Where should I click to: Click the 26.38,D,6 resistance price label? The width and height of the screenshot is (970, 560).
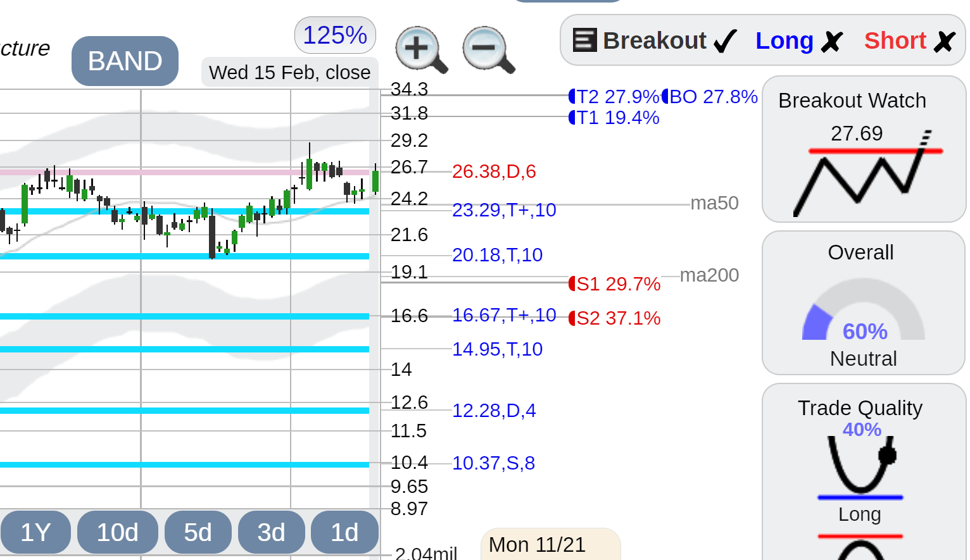(494, 171)
